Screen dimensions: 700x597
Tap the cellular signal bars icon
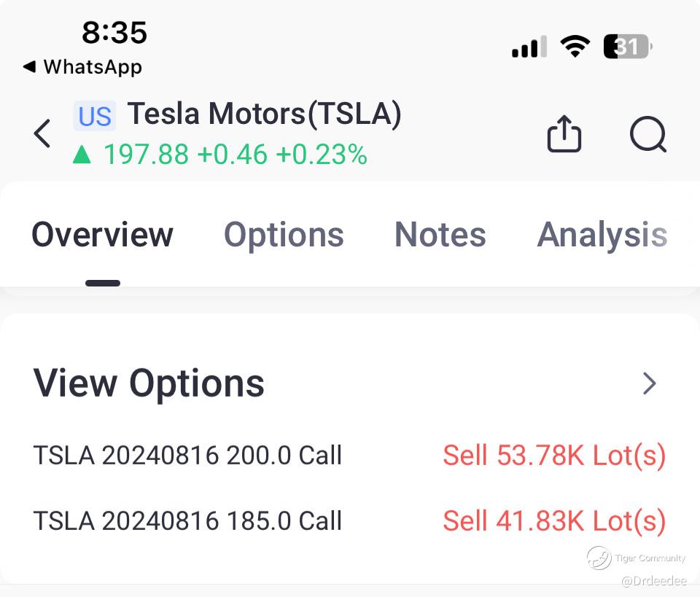click(x=529, y=48)
